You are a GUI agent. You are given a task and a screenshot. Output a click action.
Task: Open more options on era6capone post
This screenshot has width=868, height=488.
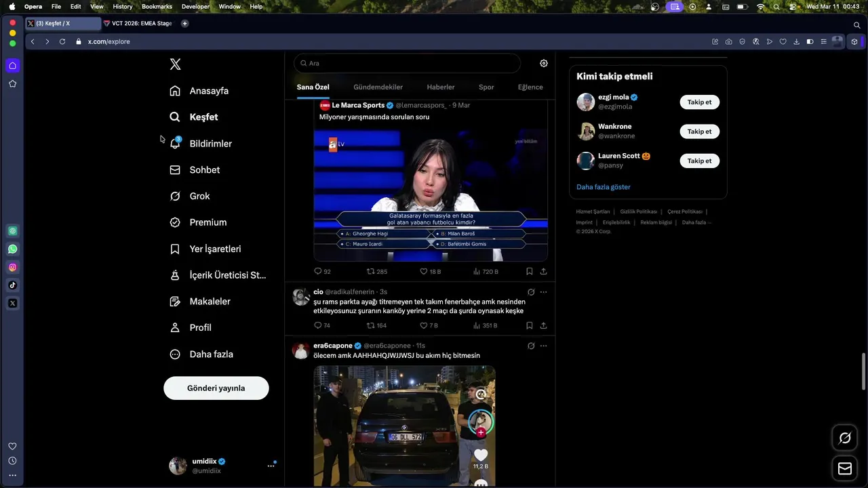[543, 346]
